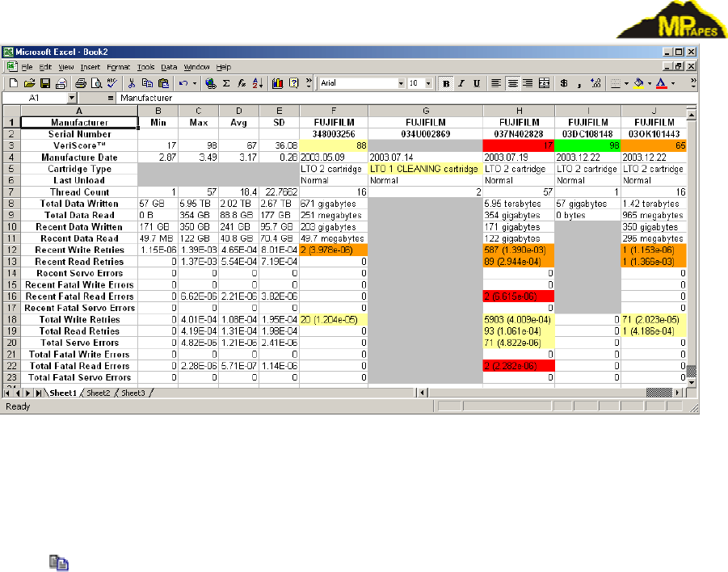Viewport: 728px width, 572px height.
Task: Sort ascending with A-Z icon
Action: pyautogui.click(x=258, y=83)
